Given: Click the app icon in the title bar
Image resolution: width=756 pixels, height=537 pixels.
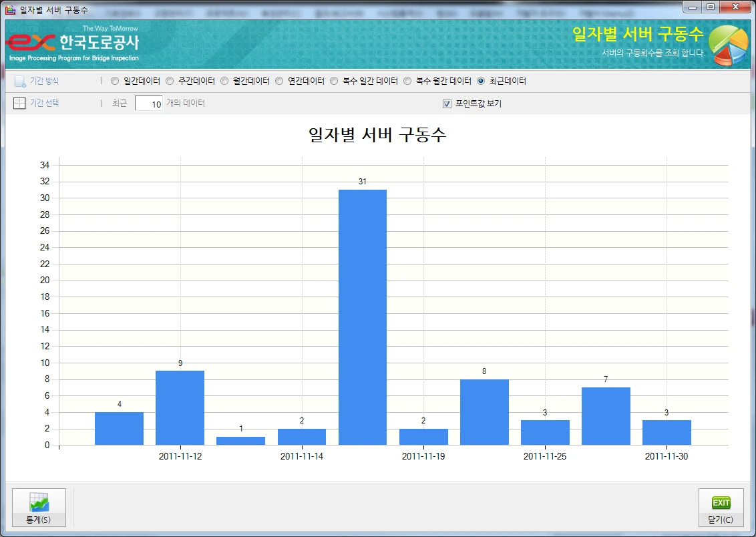Looking at the screenshot, I should pyautogui.click(x=10, y=9).
